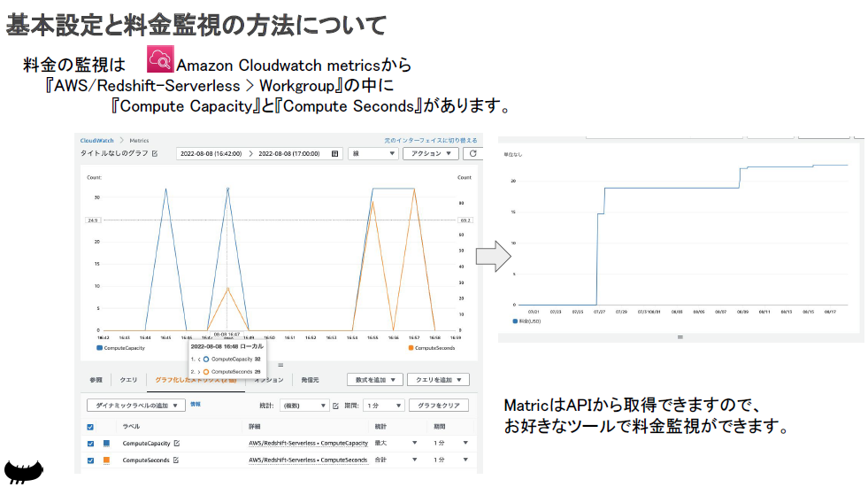Click orange color swatch of ComputeSeconds row
Viewport: 868px width, 495px height.
(x=106, y=460)
